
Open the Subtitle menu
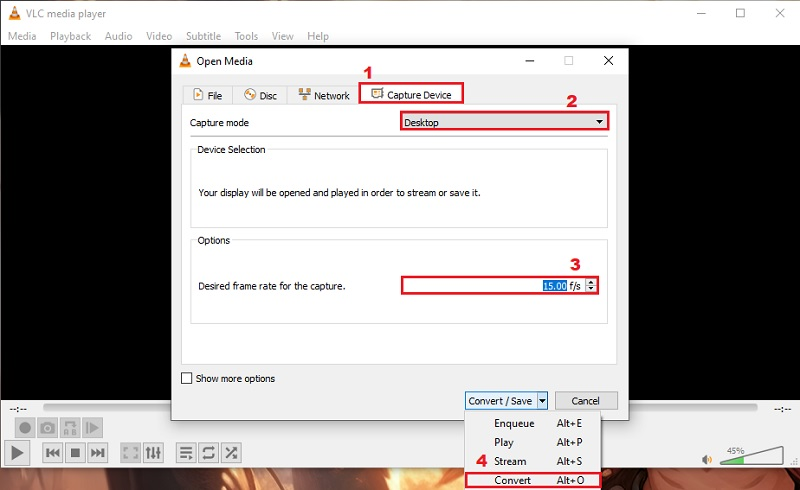[x=203, y=36]
